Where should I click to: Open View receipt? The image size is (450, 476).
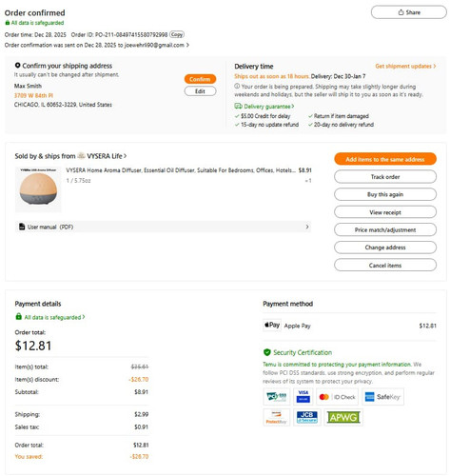tap(385, 212)
